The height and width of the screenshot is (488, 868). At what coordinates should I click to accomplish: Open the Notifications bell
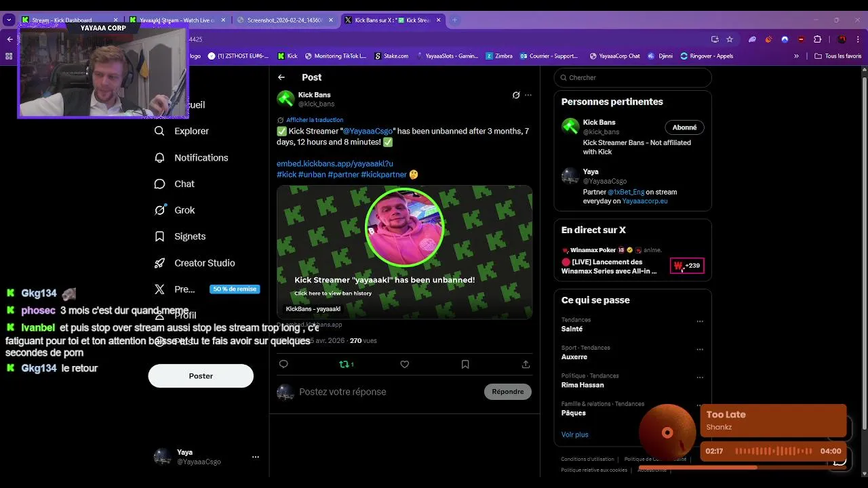(191, 157)
